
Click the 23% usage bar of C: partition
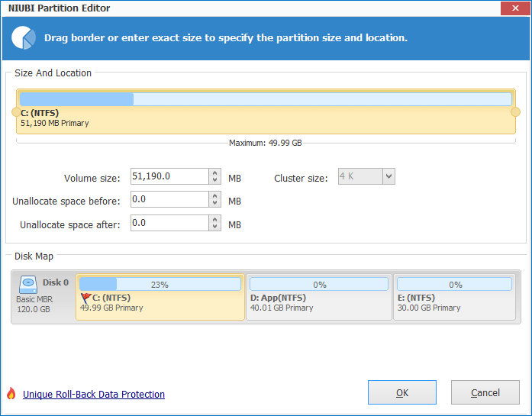(160, 284)
